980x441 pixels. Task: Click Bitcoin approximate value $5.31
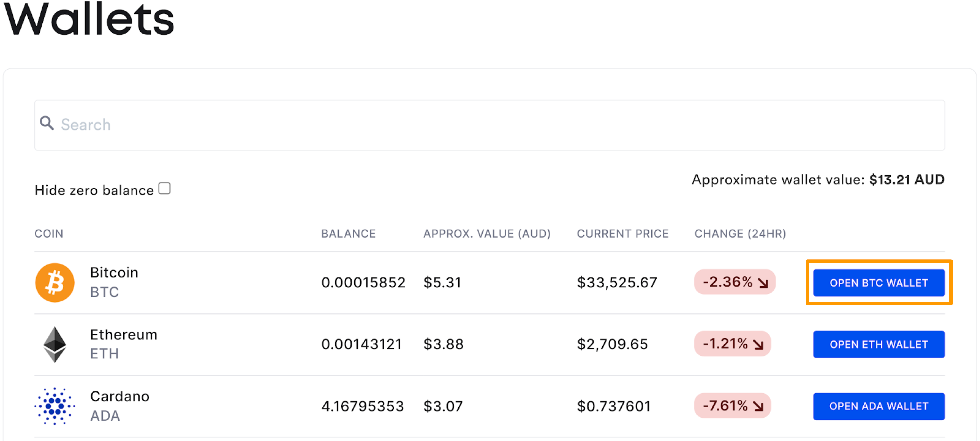[442, 283]
